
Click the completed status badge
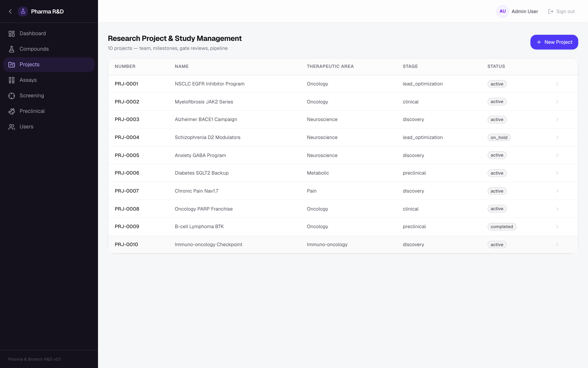click(x=502, y=227)
